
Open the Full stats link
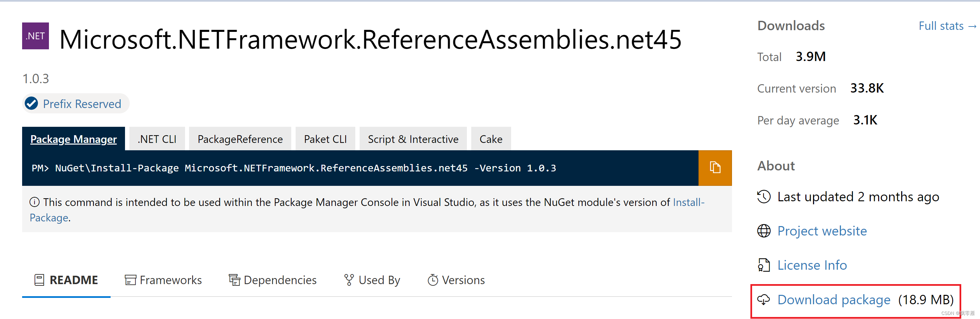click(x=947, y=26)
